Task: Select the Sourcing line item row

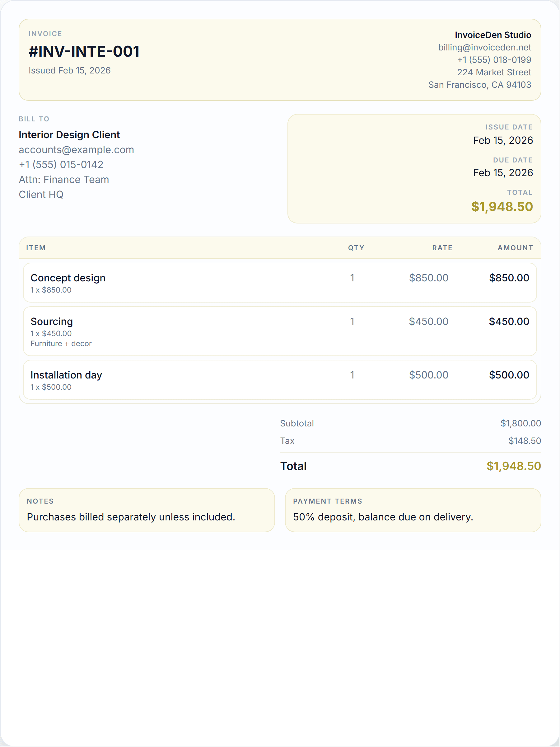Action: point(280,331)
